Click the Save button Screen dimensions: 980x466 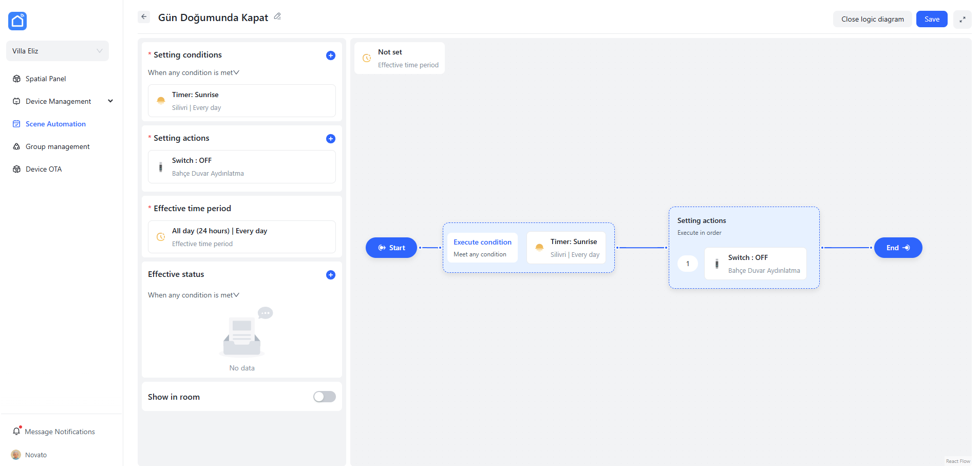(931, 19)
